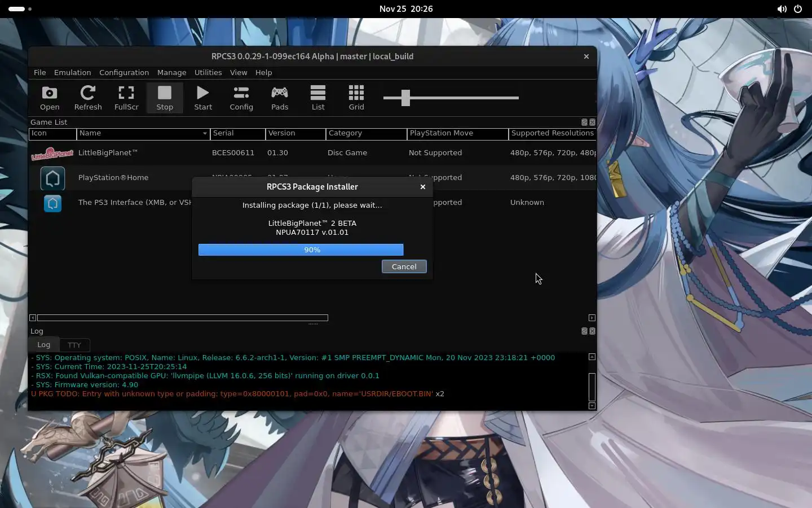Open the Config settings icon
The image size is (812, 508).
click(241, 98)
